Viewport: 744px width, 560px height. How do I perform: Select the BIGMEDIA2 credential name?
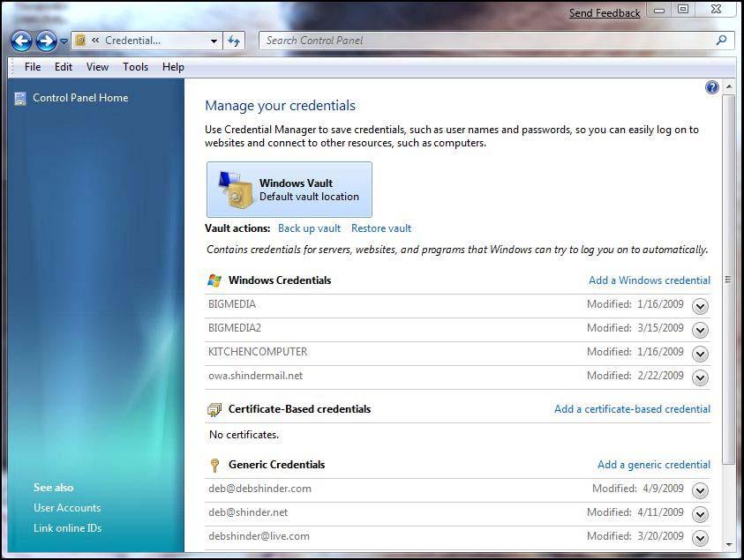coord(235,328)
